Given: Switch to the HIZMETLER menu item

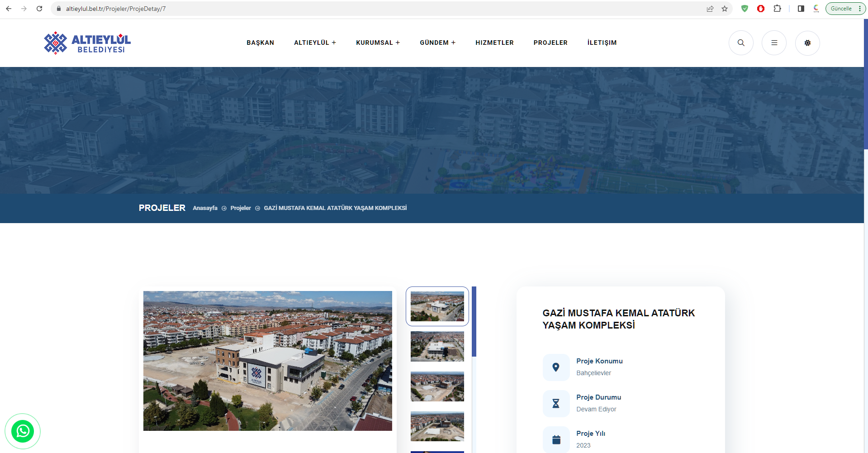Looking at the screenshot, I should tap(494, 43).
